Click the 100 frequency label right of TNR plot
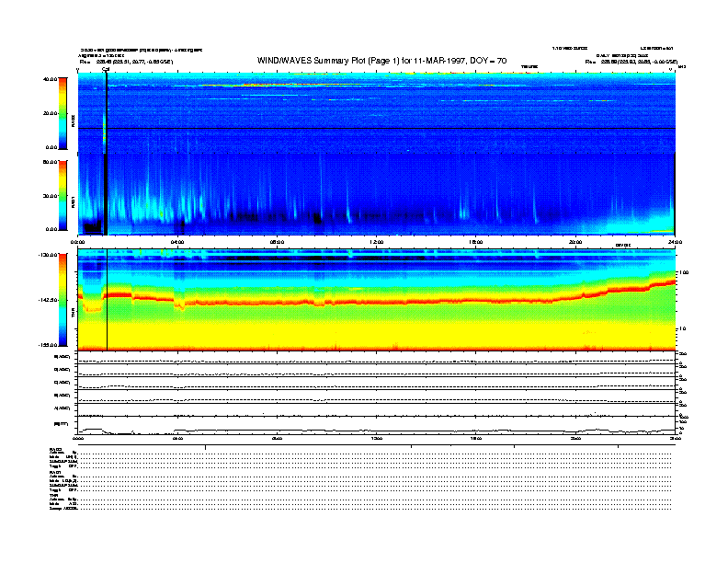Screen dimensions: 728x563 pyautogui.click(x=684, y=272)
